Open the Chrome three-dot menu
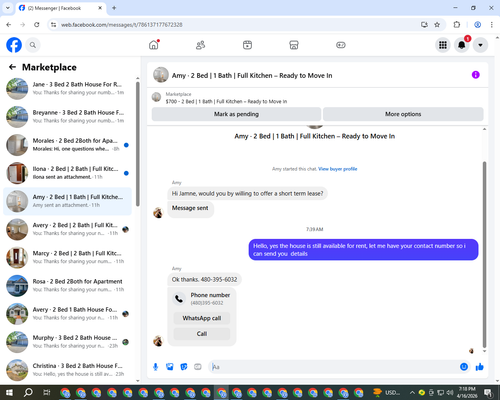500x400 pixels. pyautogui.click(x=492, y=25)
